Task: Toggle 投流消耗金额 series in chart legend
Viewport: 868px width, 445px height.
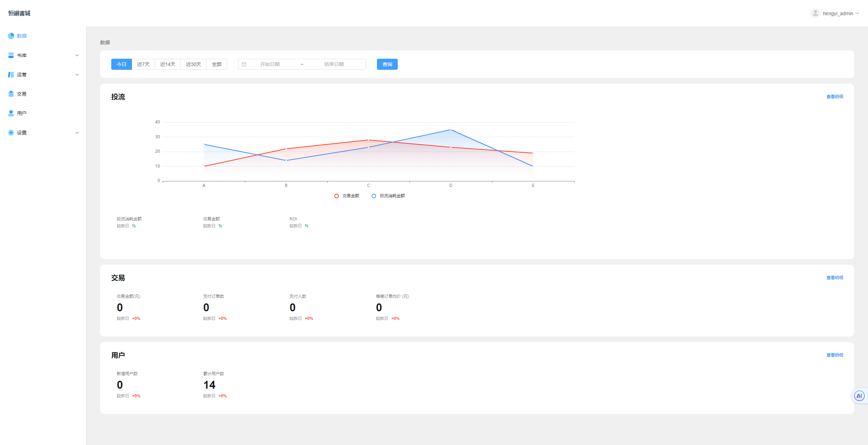Action: pyautogui.click(x=388, y=196)
